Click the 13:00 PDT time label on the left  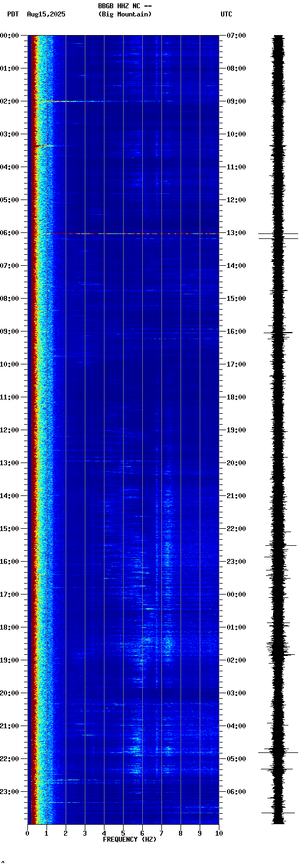[9, 463]
